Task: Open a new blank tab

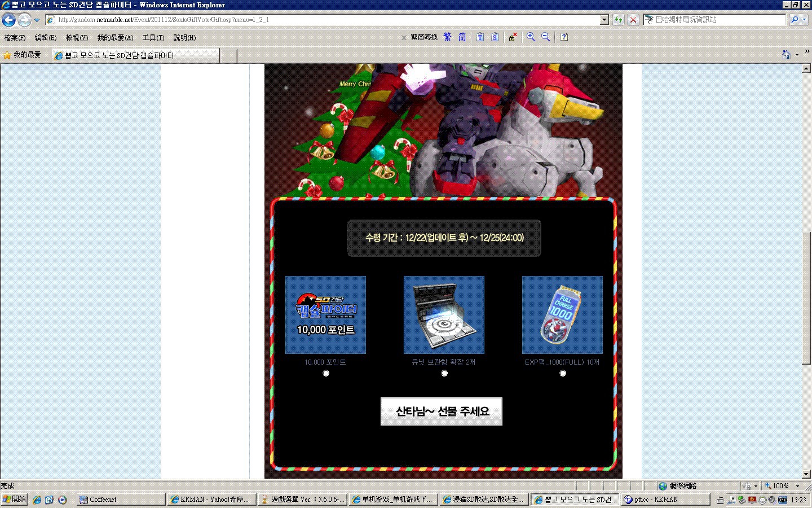Action: [228, 55]
